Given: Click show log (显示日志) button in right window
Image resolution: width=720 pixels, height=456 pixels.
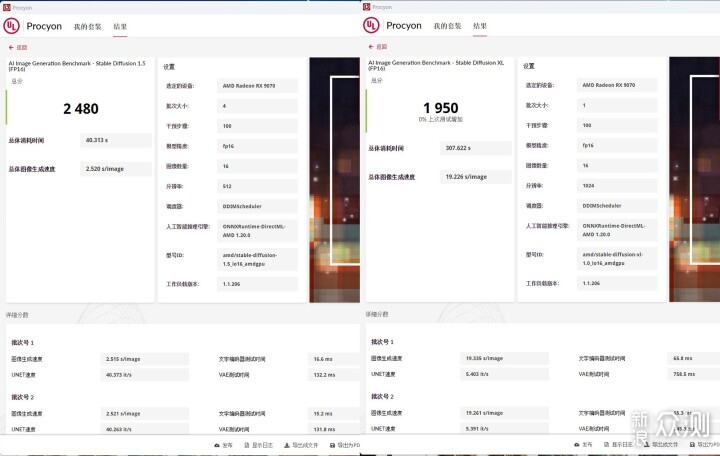Looking at the screenshot, I should pyautogui.click(x=618, y=445).
